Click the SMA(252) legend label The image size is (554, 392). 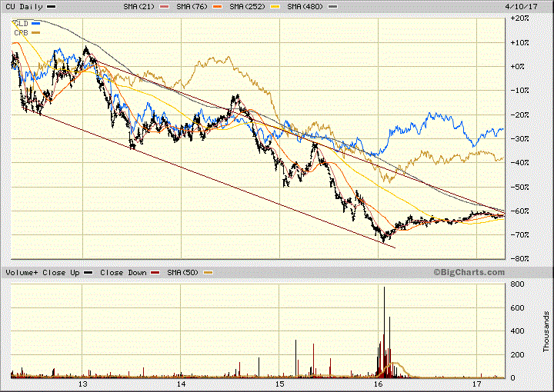(247, 7)
